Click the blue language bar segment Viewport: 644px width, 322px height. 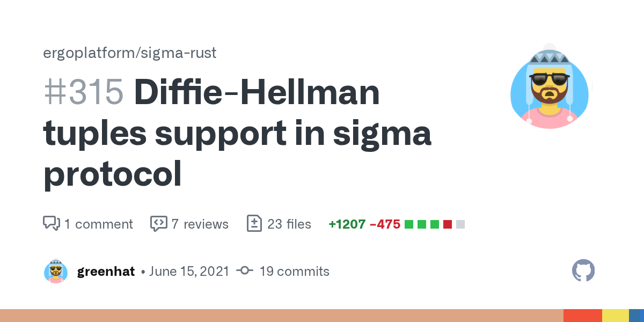(x=636, y=316)
